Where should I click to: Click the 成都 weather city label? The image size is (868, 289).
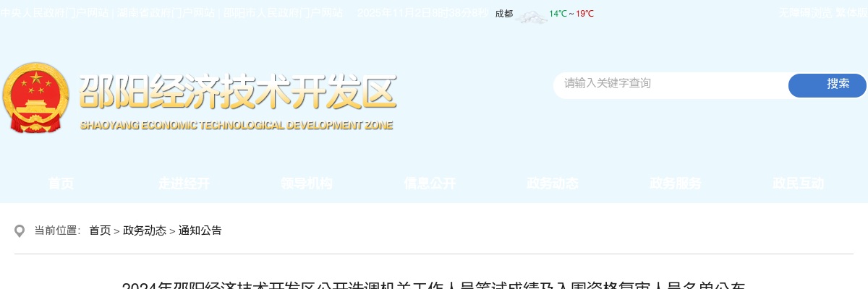504,14
